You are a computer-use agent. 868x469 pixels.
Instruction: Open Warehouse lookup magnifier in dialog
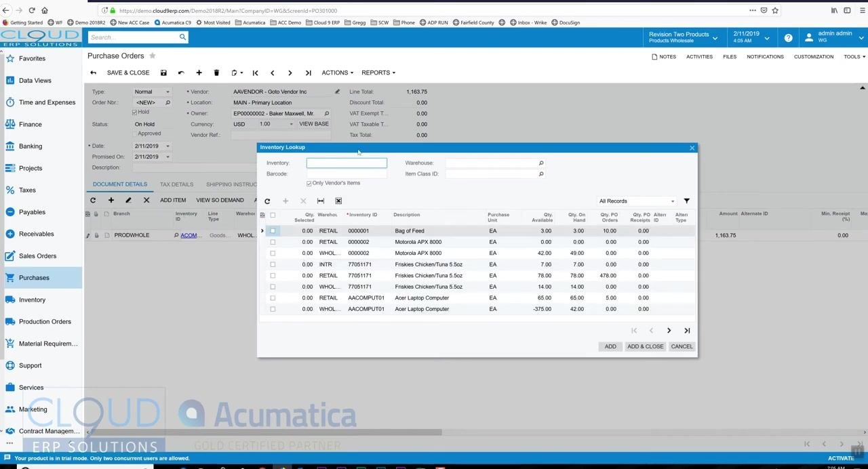540,163
